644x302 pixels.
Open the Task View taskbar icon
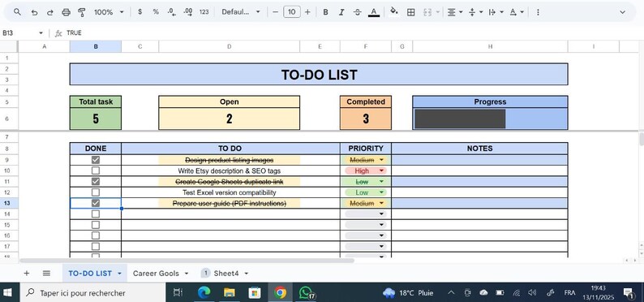click(x=178, y=292)
